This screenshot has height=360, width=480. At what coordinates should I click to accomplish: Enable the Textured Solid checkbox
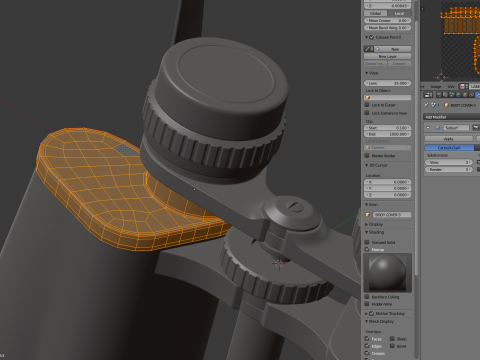pyautogui.click(x=367, y=242)
